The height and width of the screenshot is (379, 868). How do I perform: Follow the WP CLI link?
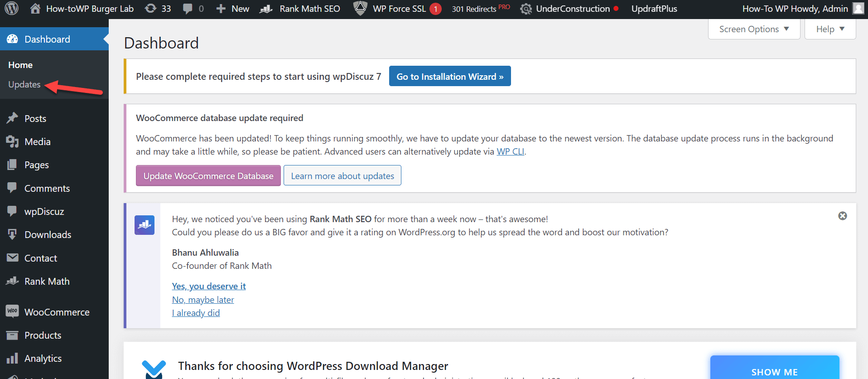click(x=510, y=152)
